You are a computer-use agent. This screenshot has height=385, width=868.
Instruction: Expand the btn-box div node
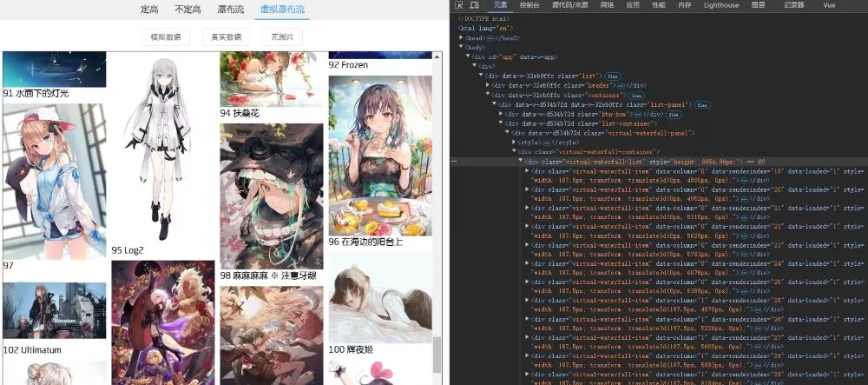[x=501, y=114]
